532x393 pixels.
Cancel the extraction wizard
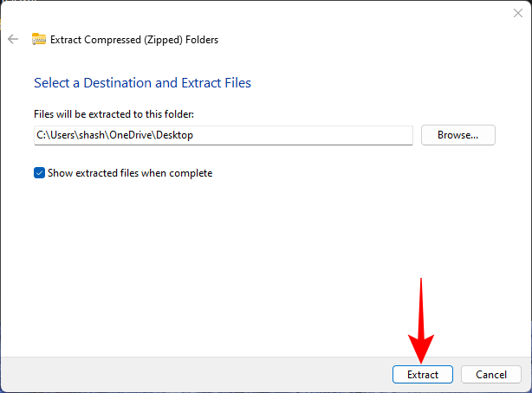pyautogui.click(x=491, y=375)
